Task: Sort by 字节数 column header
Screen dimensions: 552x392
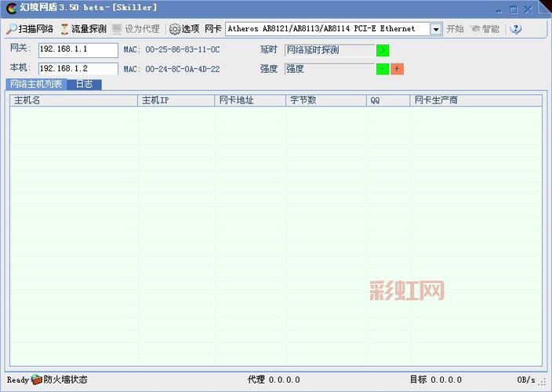Action: [x=326, y=100]
